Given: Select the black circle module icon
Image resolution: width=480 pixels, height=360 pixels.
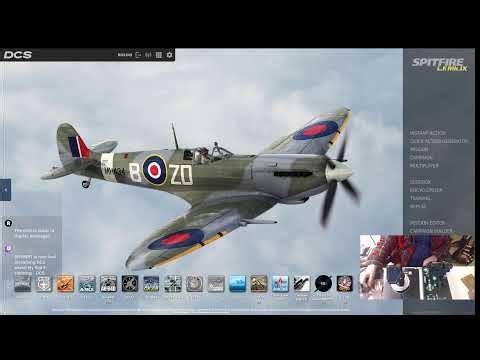Looking at the screenshot, I should pos(323,284).
